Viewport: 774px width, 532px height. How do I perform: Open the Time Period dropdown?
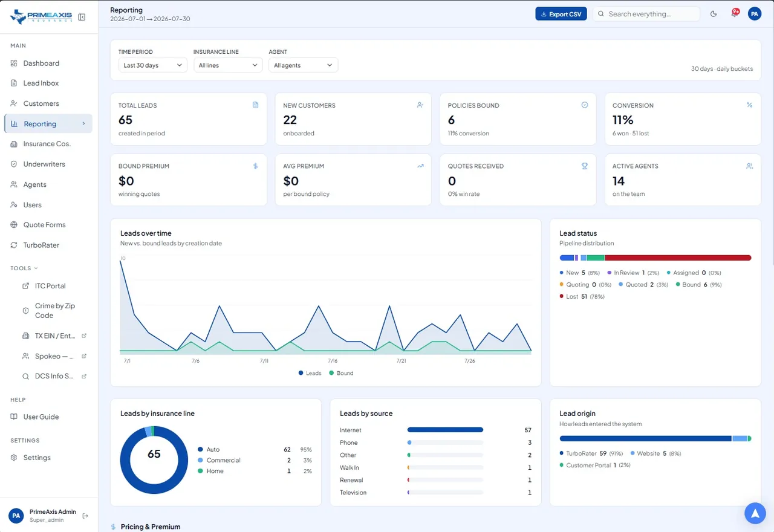pos(152,65)
